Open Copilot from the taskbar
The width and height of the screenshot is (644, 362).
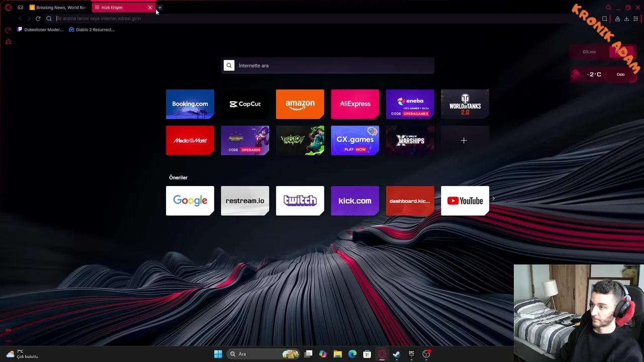(x=323, y=354)
